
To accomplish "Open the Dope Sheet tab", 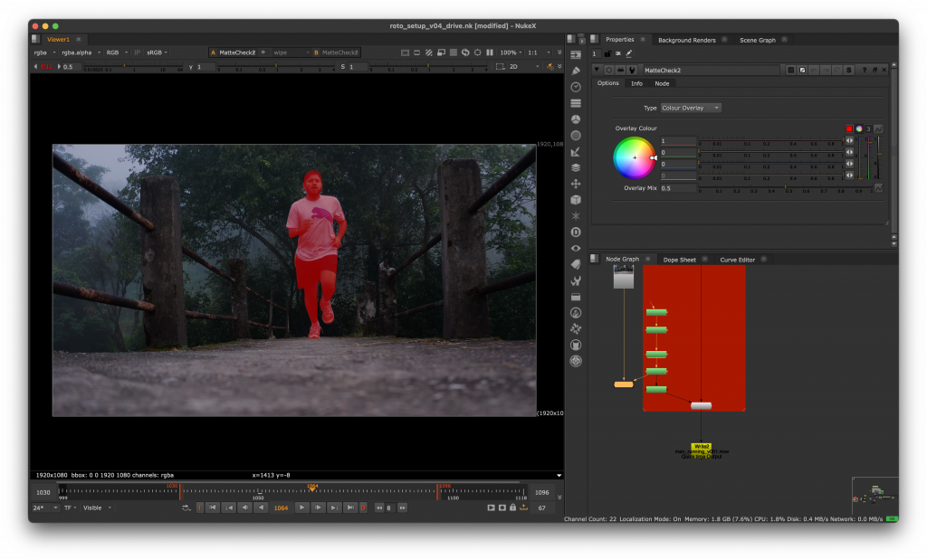I will pyautogui.click(x=679, y=260).
